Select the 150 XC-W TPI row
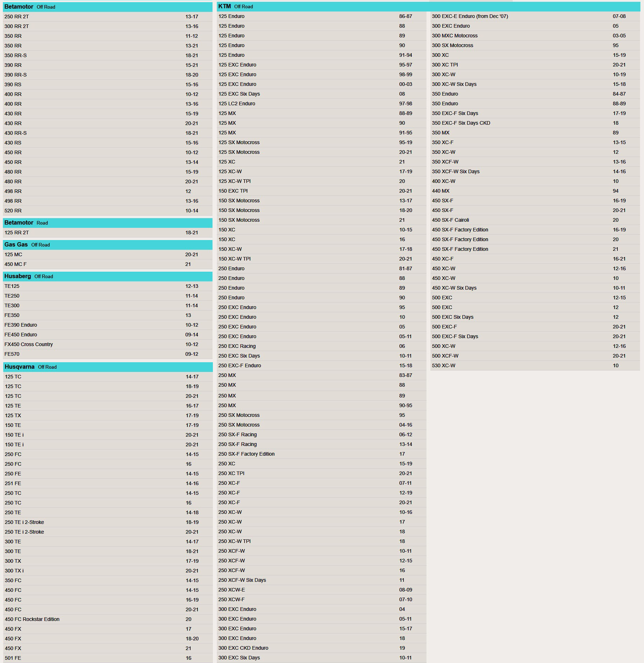 coord(321,259)
